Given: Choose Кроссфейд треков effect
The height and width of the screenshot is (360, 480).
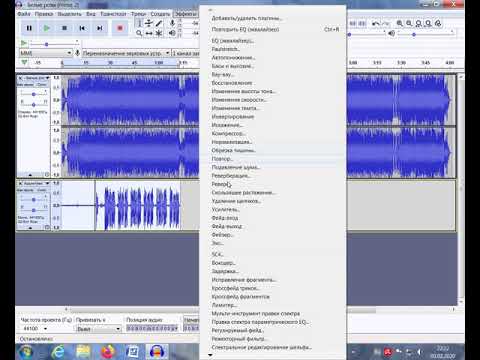Looking at the screenshot, I should point(273,288).
